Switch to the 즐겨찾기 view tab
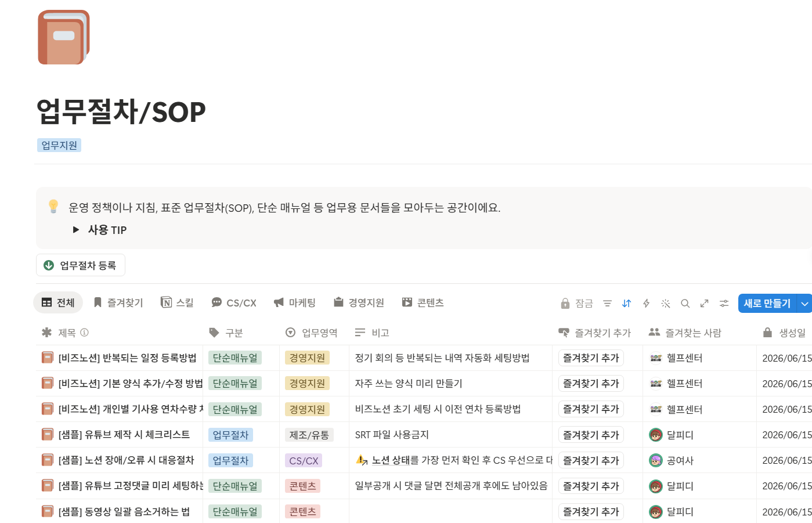Image resolution: width=812 pixels, height=523 pixels. (x=118, y=302)
